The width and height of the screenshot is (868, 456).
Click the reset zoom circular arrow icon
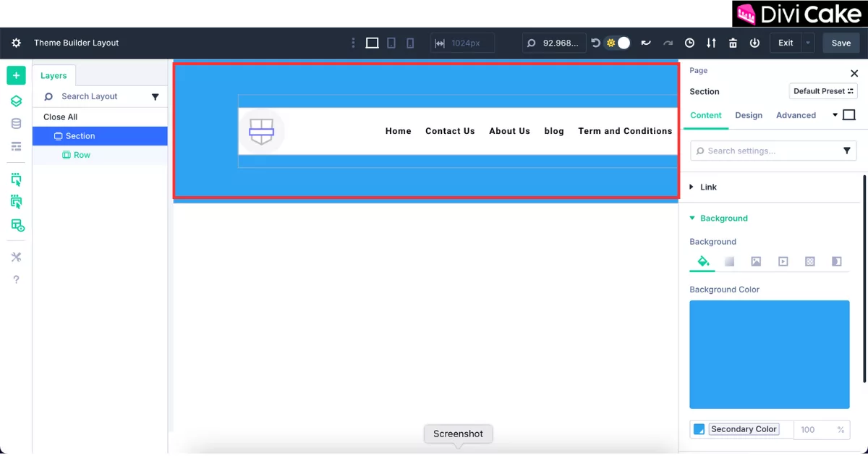(x=595, y=43)
